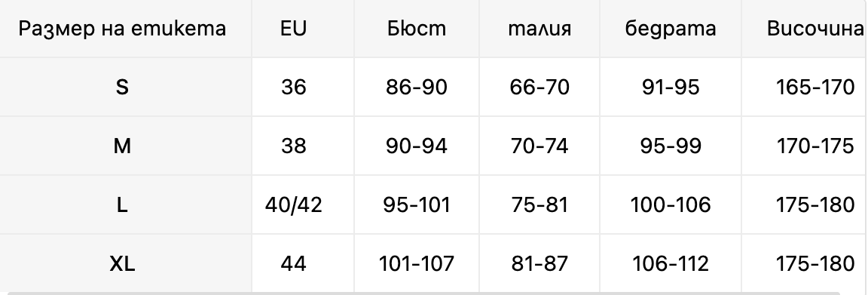Click the hips value 100-106
Image resolution: width=868 pixels, height=295 pixels.
[671, 205]
